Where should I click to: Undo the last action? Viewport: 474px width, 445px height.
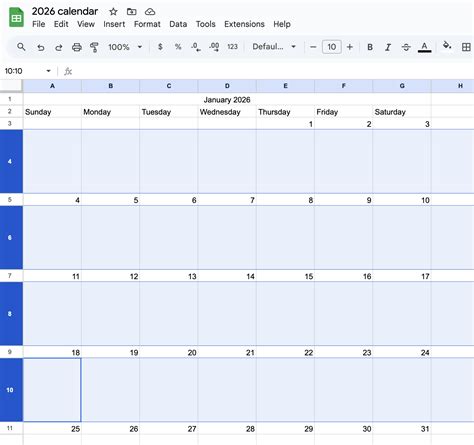[x=41, y=47]
